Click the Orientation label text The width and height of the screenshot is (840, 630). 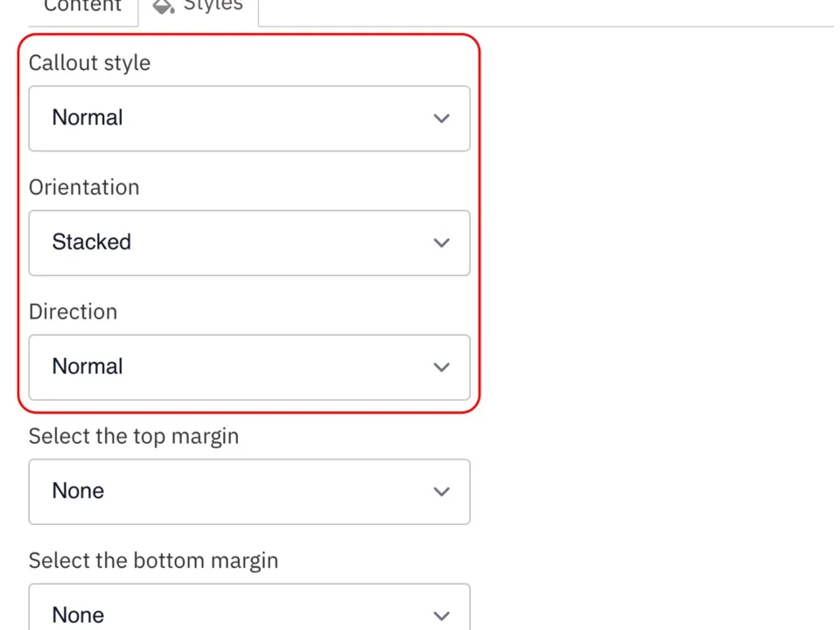pyautogui.click(x=84, y=187)
